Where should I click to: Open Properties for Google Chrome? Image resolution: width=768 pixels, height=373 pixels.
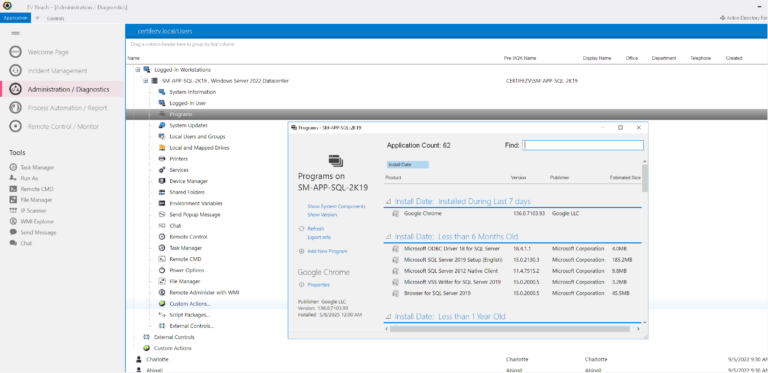pos(318,284)
